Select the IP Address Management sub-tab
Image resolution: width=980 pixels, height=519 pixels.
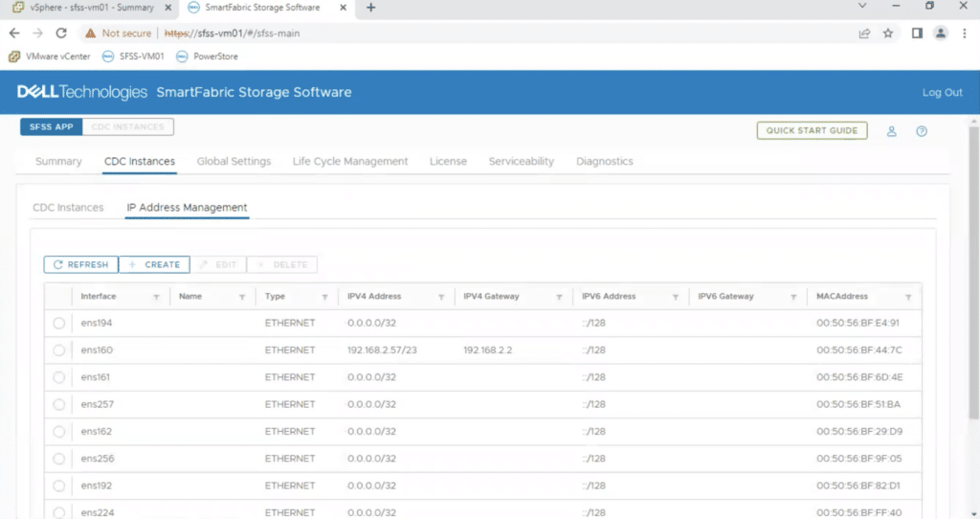pos(187,208)
